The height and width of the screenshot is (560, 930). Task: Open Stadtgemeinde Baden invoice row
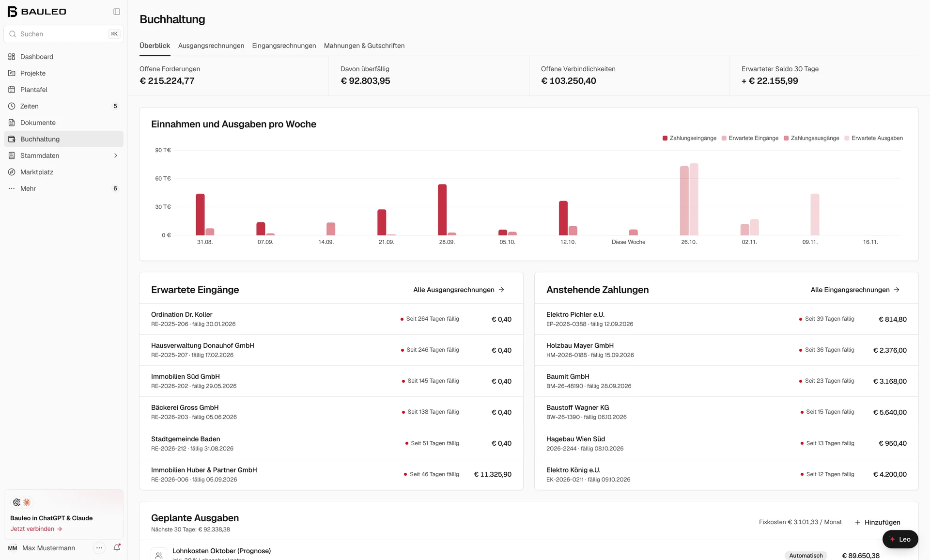coord(331,443)
